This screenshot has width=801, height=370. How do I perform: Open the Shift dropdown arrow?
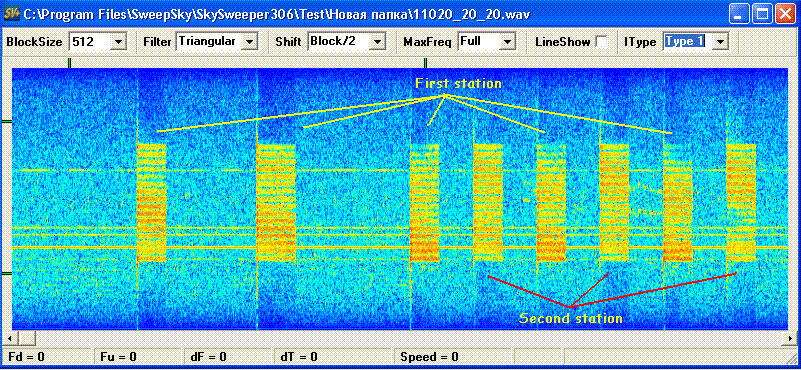coord(377,42)
